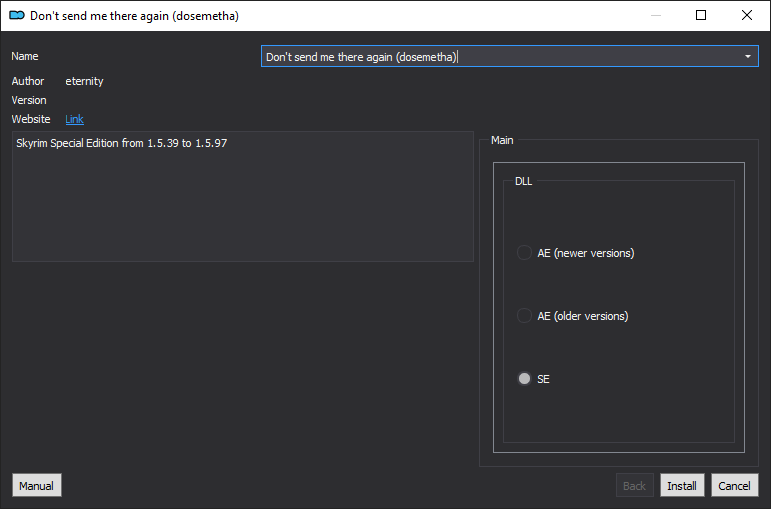Click the Install button
The image size is (771, 509).
682,486
